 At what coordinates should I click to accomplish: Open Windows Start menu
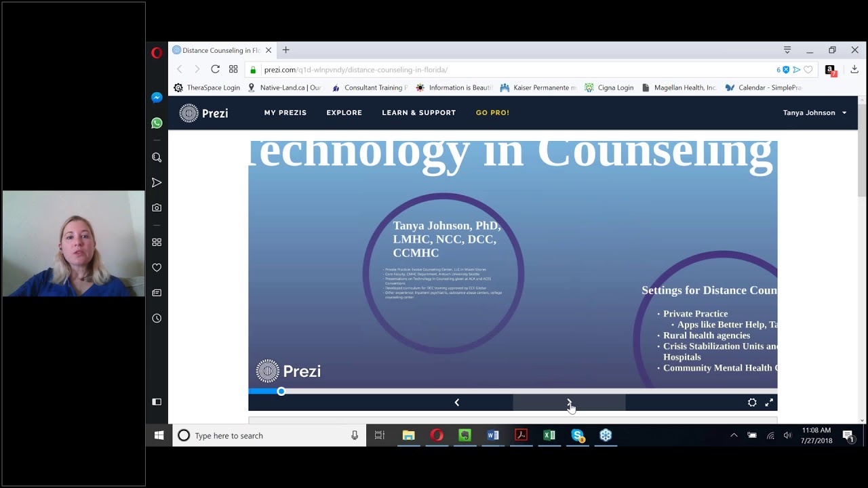pyautogui.click(x=159, y=435)
